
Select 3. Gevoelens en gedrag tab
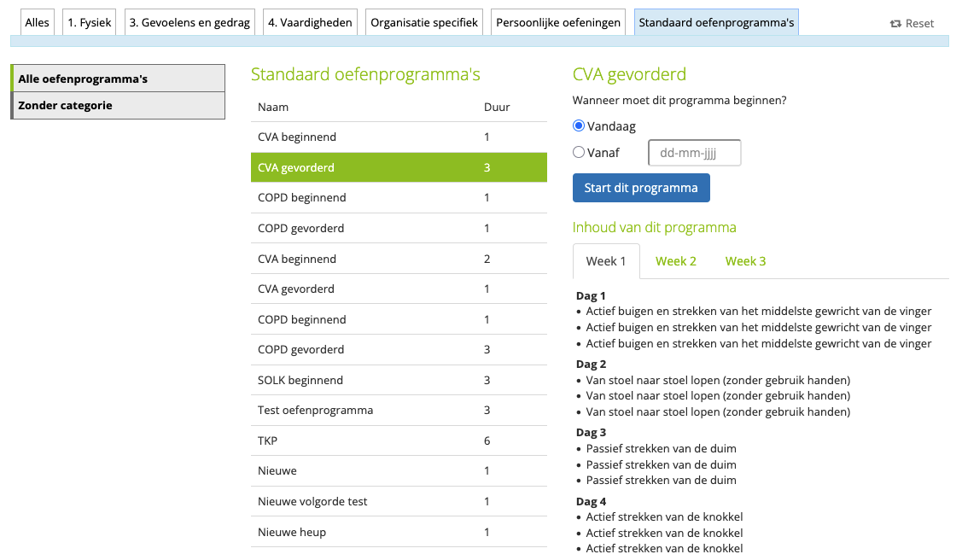[x=189, y=22]
